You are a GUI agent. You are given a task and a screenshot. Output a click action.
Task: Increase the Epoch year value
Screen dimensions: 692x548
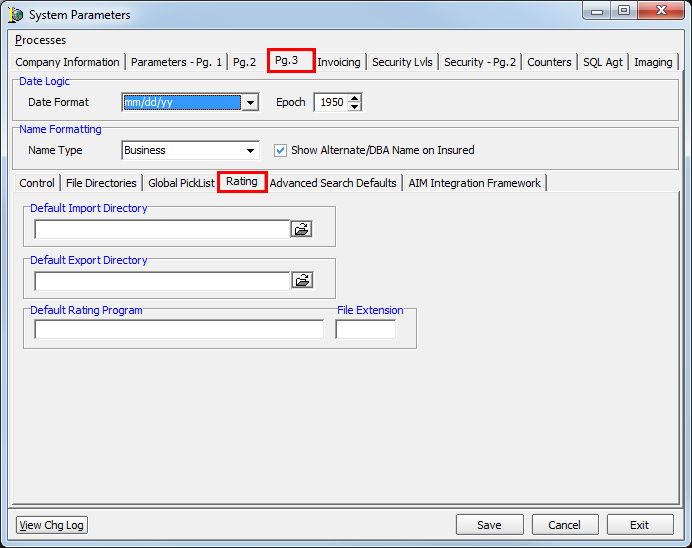pyautogui.click(x=354, y=98)
